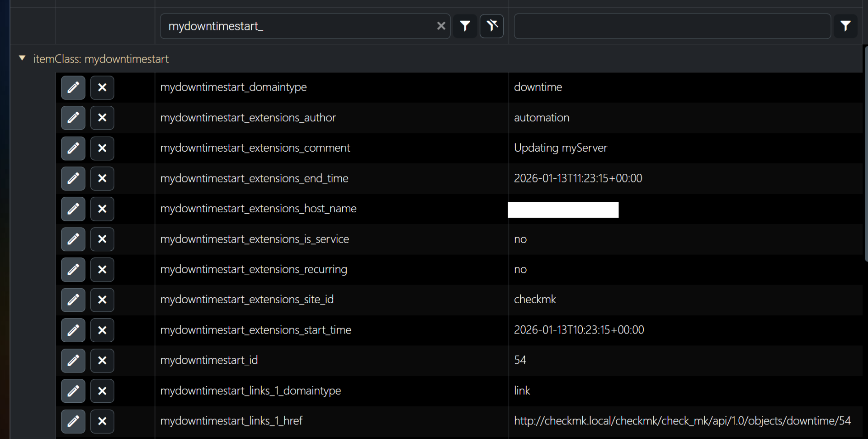The image size is (868, 439).
Task: Edit the mydowntimestart_domaintype row
Action: 73,87
